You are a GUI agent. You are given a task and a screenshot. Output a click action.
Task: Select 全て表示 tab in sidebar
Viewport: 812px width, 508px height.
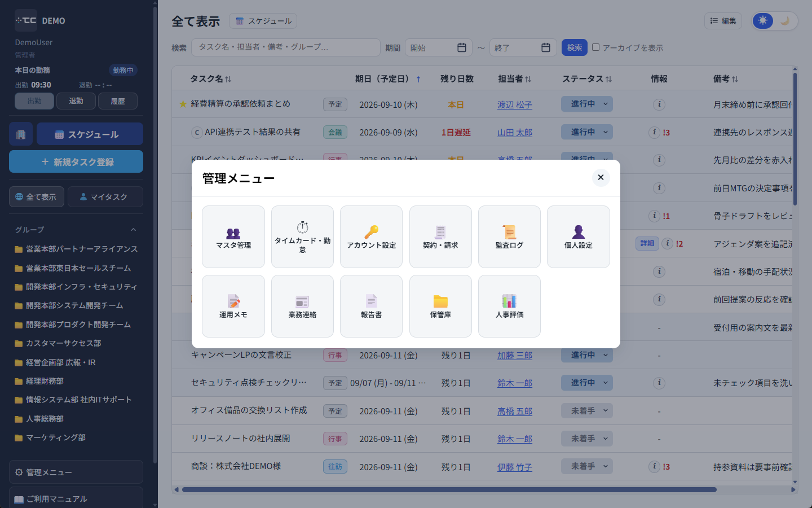(x=37, y=197)
